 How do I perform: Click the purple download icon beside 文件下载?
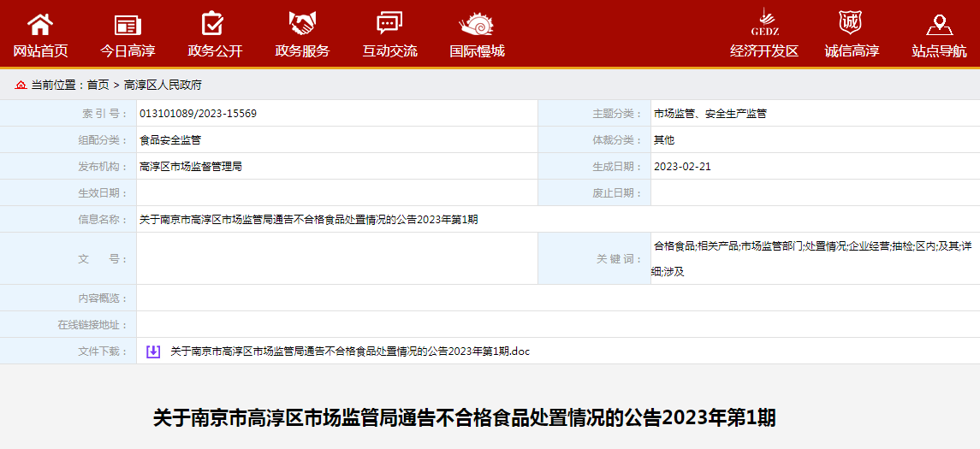point(153,352)
